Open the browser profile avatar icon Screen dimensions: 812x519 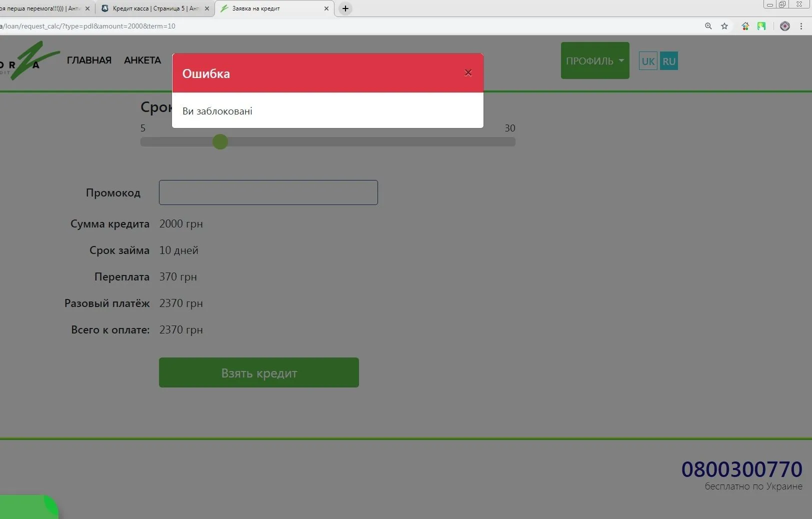pyautogui.click(x=784, y=26)
